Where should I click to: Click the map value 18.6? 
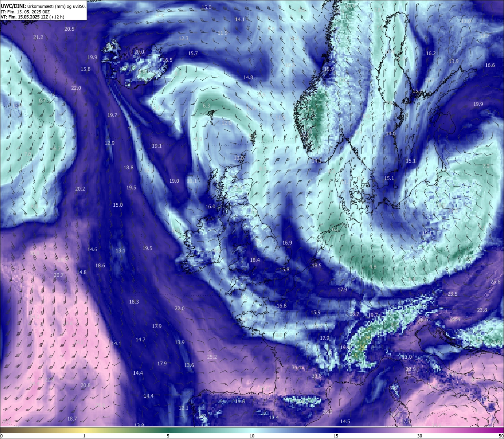pos(100,265)
